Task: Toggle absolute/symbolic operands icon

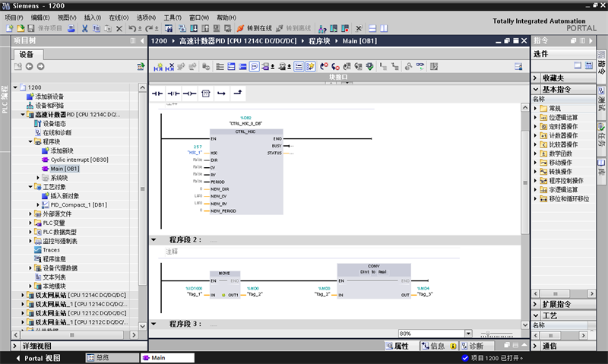Action: coord(265,67)
